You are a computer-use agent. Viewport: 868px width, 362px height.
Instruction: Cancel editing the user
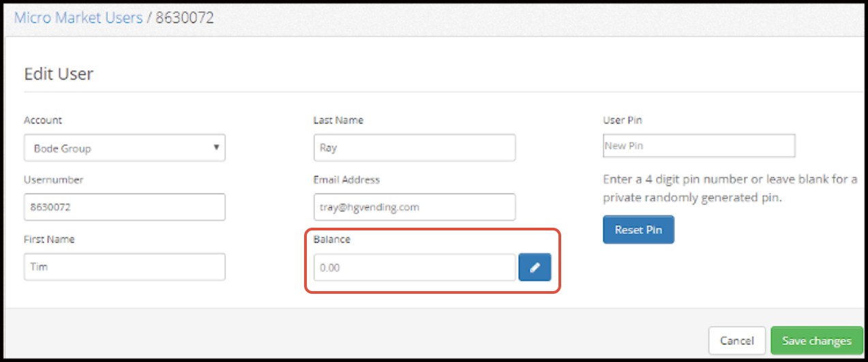pyautogui.click(x=737, y=340)
